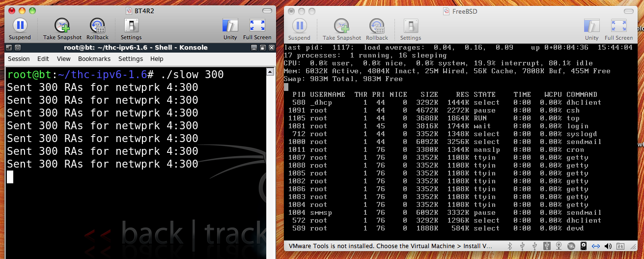Screen dimensions: 644x259
Task: Click the highlighted boxed USB device icon
Action: 547,246
